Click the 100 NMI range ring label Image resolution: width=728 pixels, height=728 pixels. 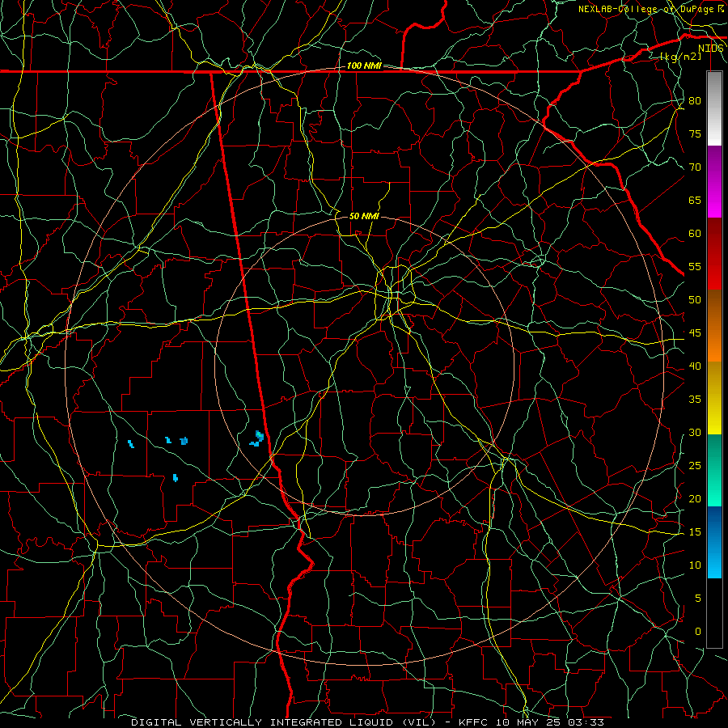click(364, 66)
